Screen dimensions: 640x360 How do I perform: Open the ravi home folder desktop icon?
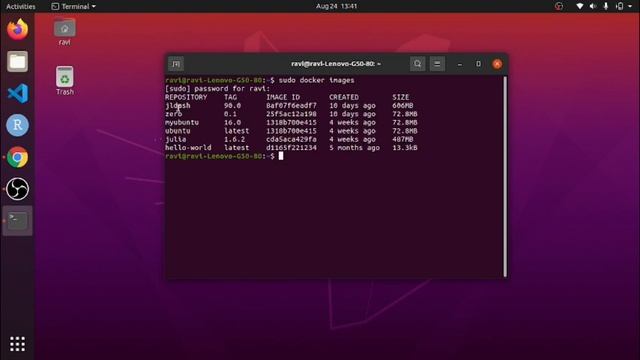click(x=64, y=32)
